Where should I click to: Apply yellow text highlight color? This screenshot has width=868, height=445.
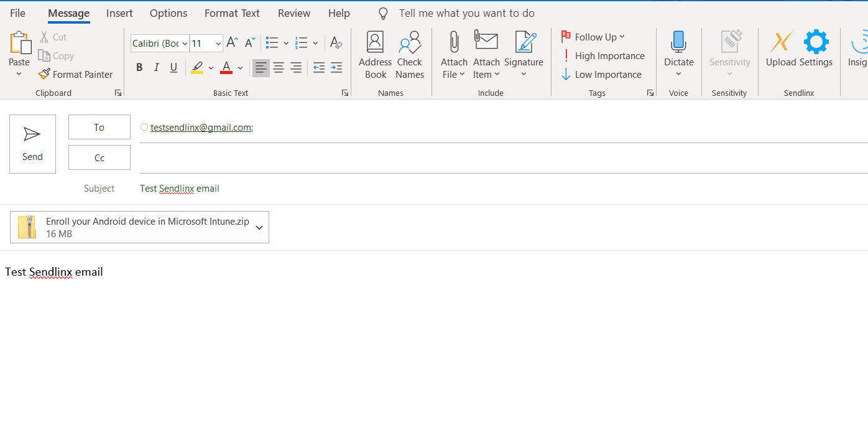tap(197, 68)
